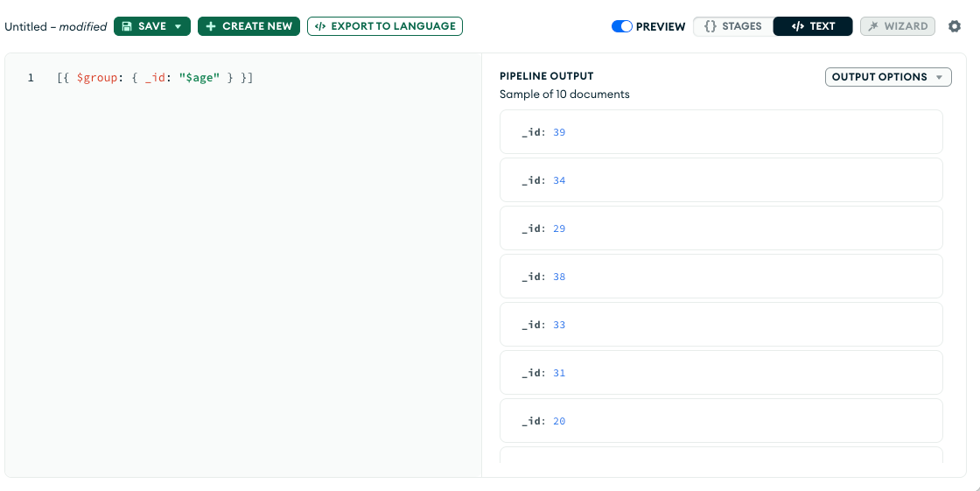Click the curly braces icon in Stages
The width and height of the screenshot is (980, 491).
pyautogui.click(x=710, y=26)
